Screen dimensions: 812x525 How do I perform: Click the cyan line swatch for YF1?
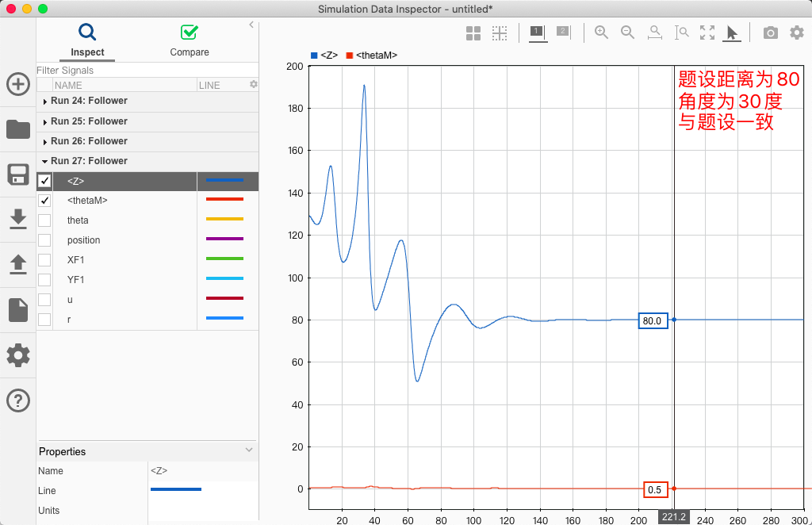[x=224, y=278]
